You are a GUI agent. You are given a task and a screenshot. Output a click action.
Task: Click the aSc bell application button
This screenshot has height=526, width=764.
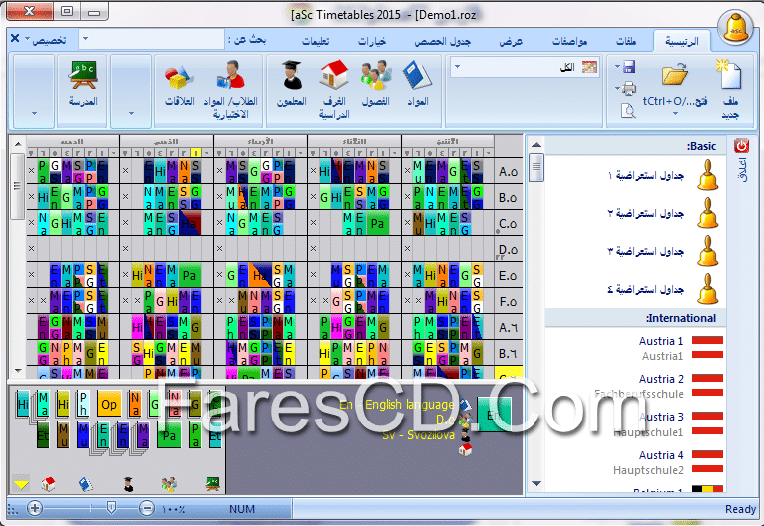click(735, 28)
